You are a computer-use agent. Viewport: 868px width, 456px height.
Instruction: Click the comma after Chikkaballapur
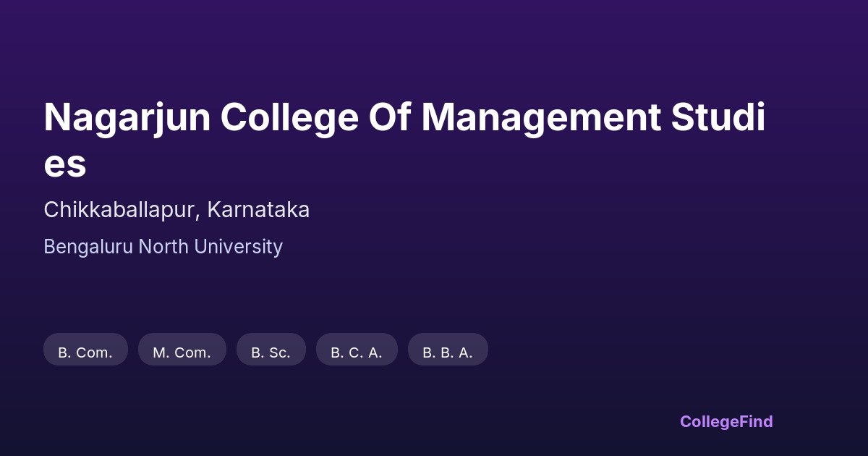tap(197, 215)
